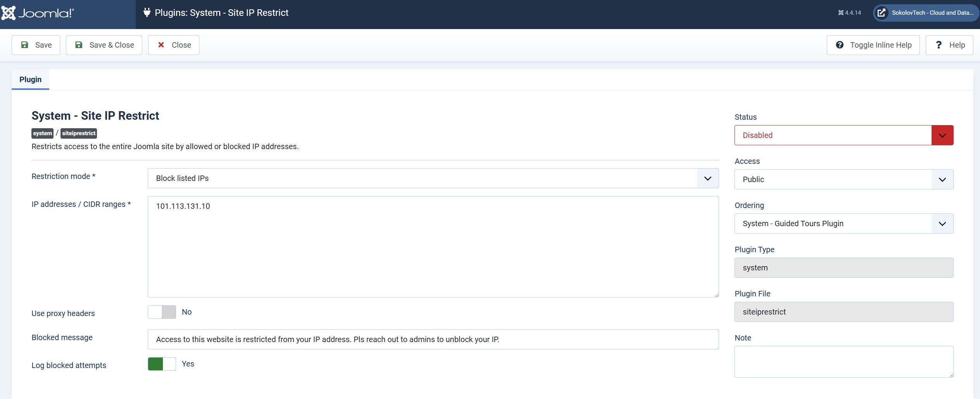
Task: Toggle the Use proxy headers switch
Action: click(162, 312)
